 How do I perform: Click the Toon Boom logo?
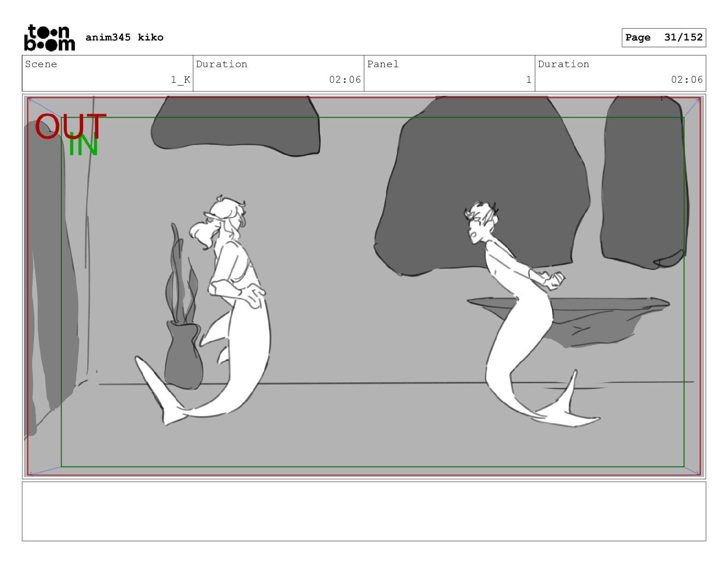pyautogui.click(x=49, y=38)
